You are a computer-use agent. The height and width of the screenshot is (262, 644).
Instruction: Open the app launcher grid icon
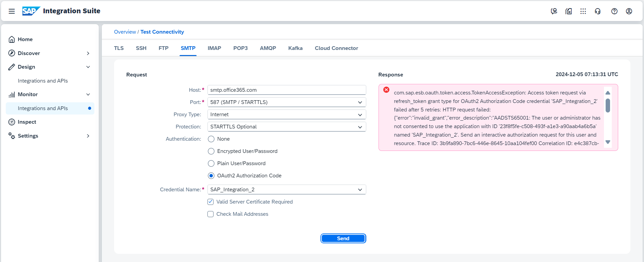[583, 11]
